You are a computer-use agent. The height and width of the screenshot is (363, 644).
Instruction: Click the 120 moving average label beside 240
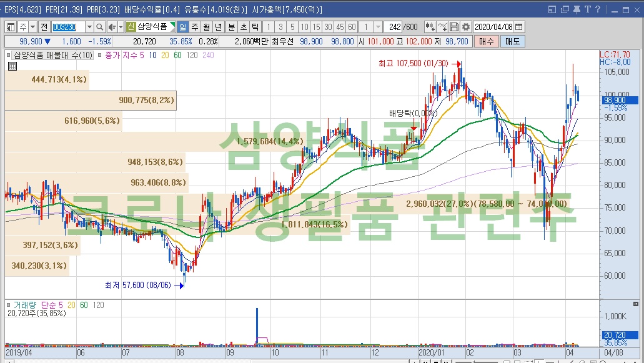click(x=192, y=55)
